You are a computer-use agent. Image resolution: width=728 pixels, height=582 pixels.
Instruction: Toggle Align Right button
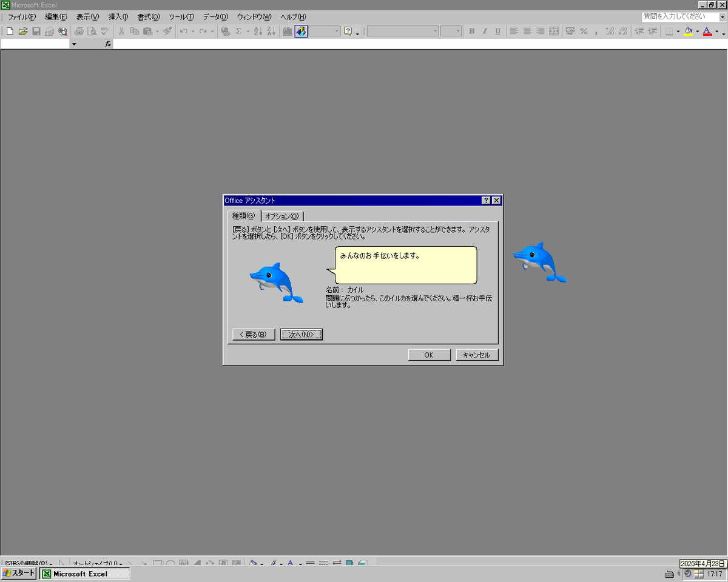pos(541,31)
